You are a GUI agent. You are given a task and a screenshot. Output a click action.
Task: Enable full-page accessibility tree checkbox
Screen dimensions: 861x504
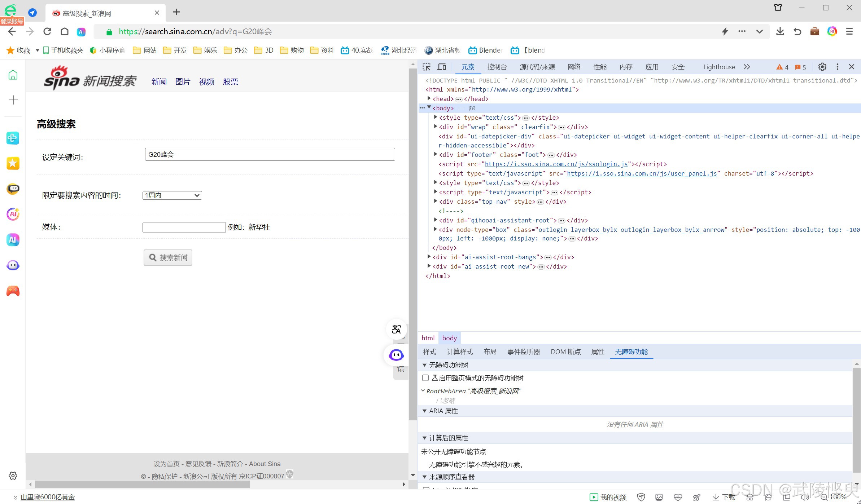425,378
